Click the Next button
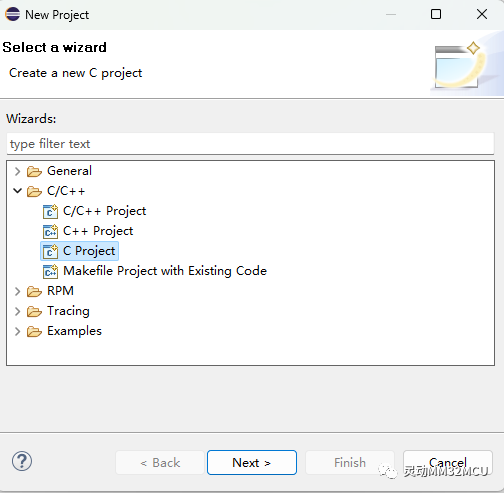Image resolution: width=504 pixels, height=493 pixels. (252, 462)
